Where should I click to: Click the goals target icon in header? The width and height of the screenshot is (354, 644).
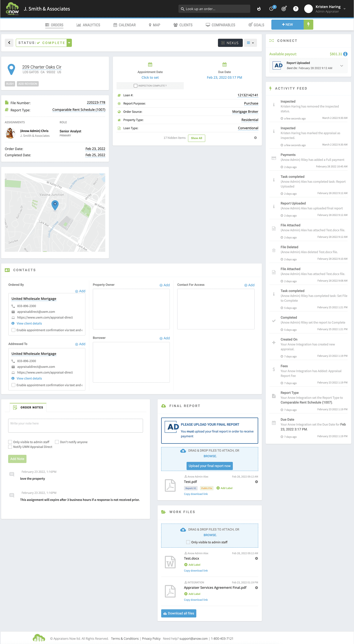coord(284,9)
